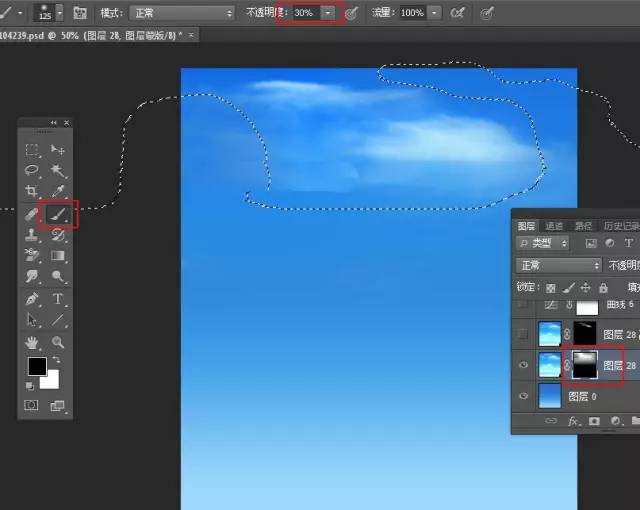This screenshot has width=640, height=510.
Task: Switch to the 路径 paths tab
Action: coord(582,226)
